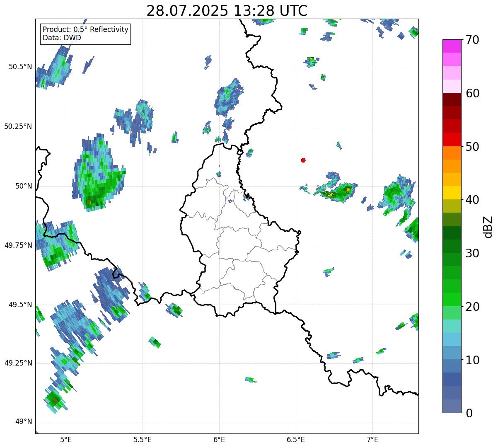
Task: Click the latitude label 49.5°N
Action: pos(20,305)
